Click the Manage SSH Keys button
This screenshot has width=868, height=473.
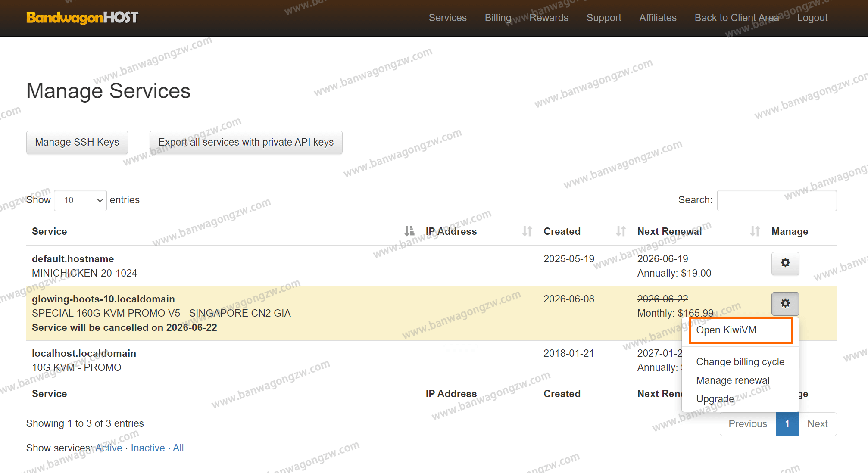pyautogui.click(x=77, y=142)
